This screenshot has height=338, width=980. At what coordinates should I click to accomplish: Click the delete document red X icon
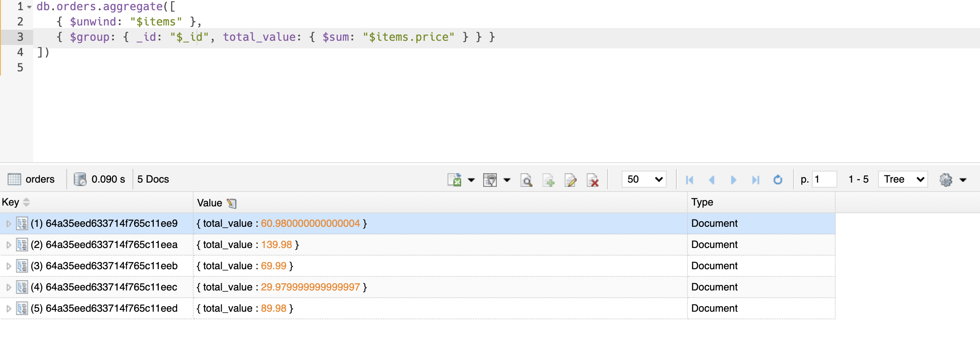593,180
